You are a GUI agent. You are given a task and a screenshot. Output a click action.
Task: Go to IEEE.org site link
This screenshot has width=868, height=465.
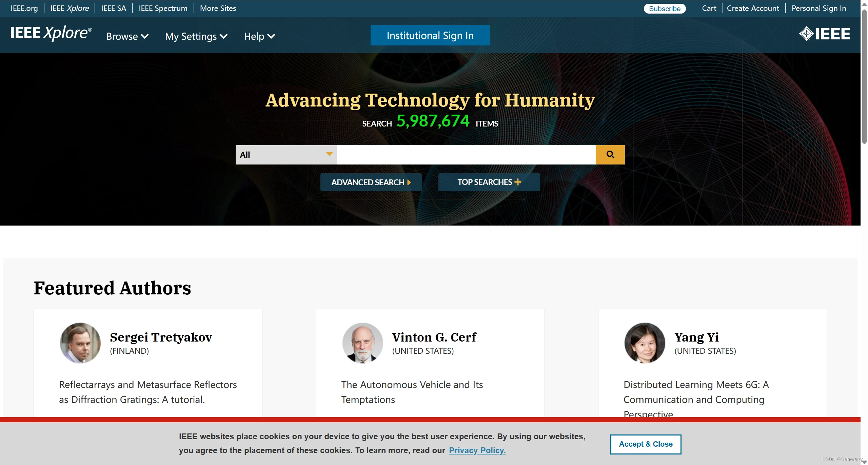(x=24, y=8)
